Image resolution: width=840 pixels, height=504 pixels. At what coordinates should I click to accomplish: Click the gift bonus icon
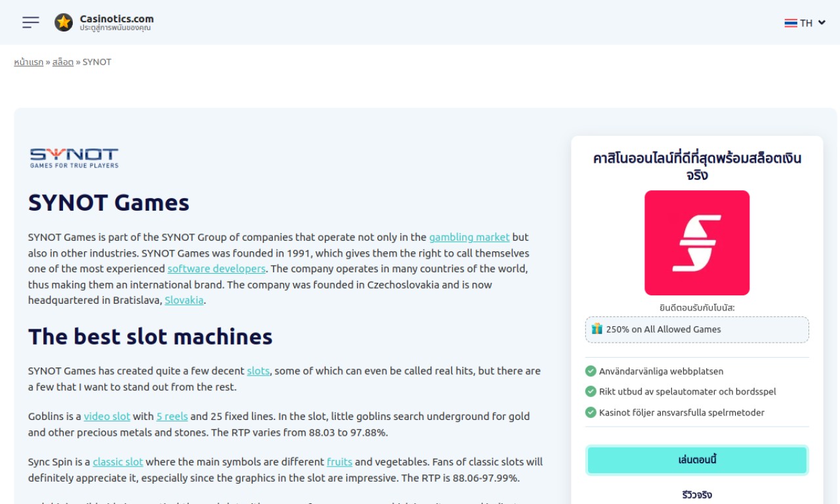[x=597, y=329]
